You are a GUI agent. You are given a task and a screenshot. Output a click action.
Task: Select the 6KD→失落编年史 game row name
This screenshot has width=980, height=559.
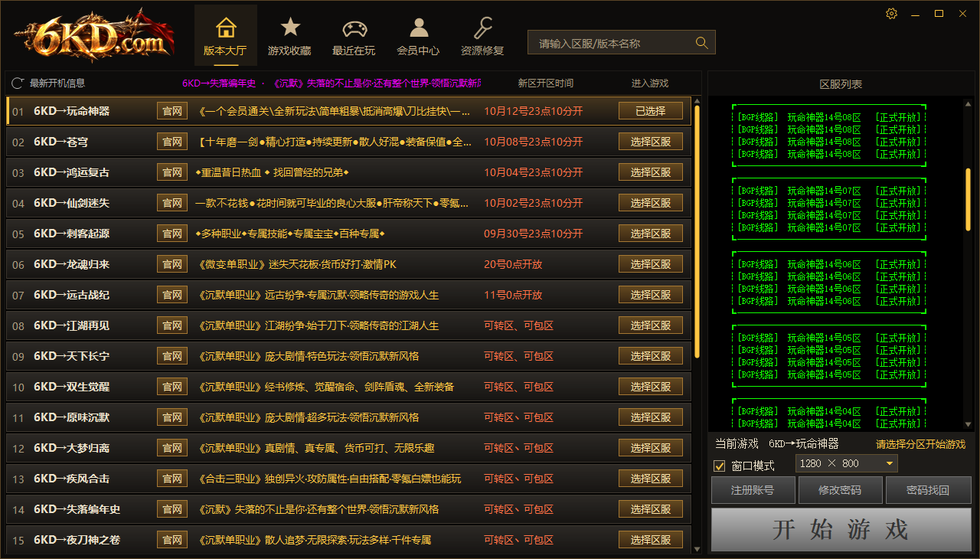pyautogui.click(x=77, y=509)
